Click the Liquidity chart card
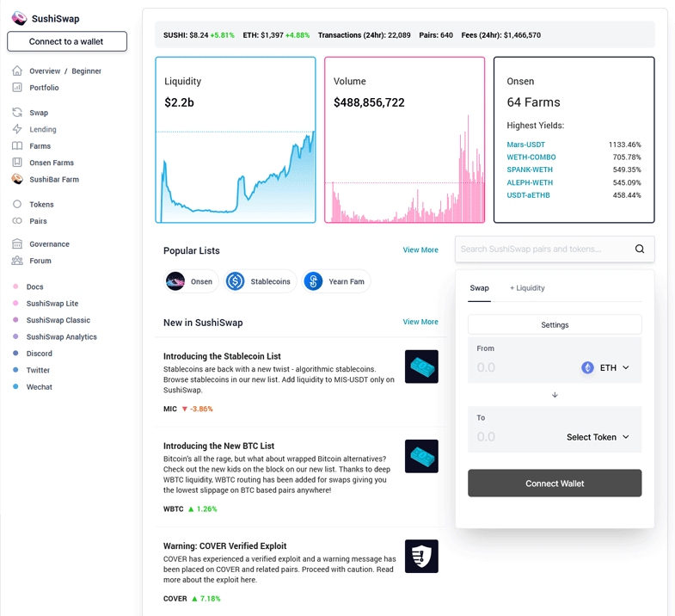This screenshot has height=616, width=675. [236, 139]
